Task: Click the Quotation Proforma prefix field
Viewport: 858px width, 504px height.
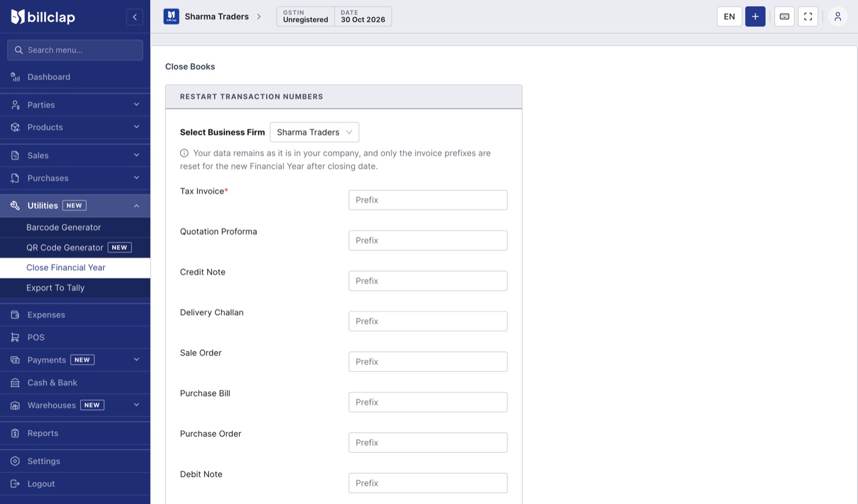Action: click(x=428, y=240)
